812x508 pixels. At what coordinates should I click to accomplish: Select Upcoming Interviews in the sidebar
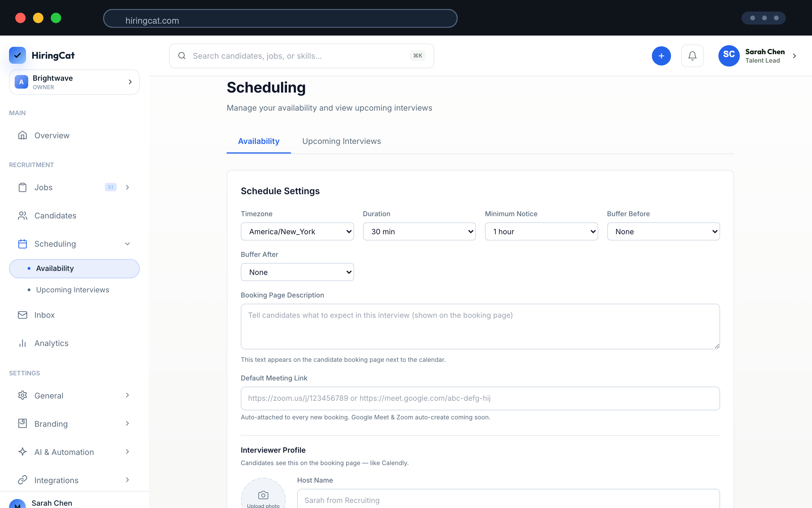point(74,290)
